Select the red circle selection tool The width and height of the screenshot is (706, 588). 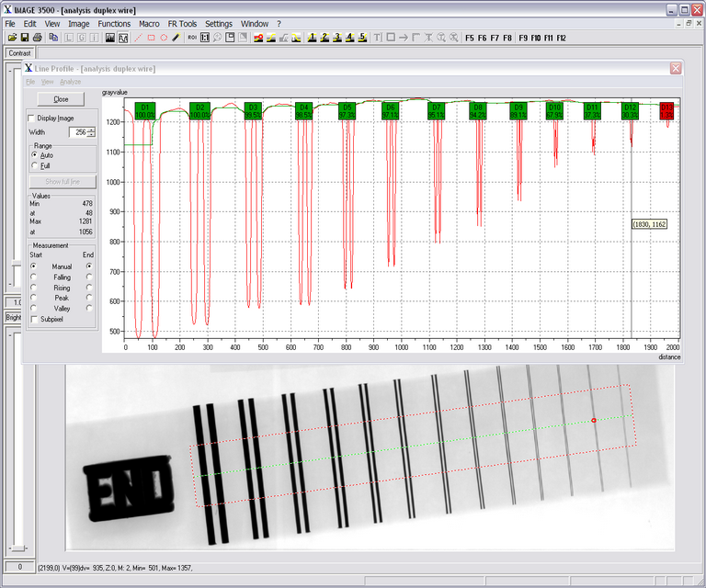click(x=164, y=38)
